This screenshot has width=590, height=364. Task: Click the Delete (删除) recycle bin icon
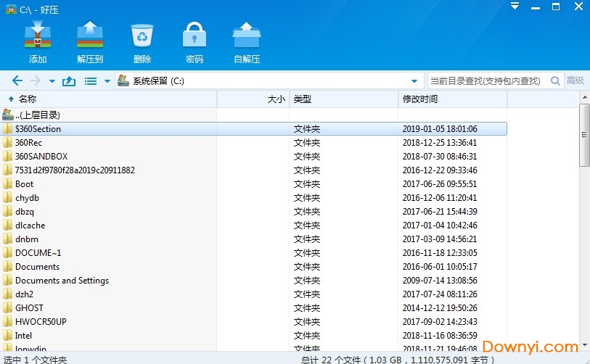pyautogui.click(x=142, y=36)
